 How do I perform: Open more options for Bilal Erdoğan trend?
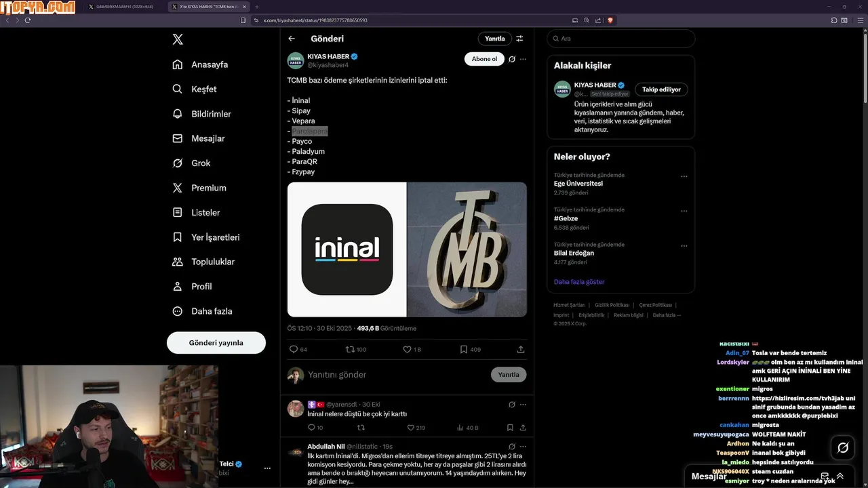pos(684,245)
